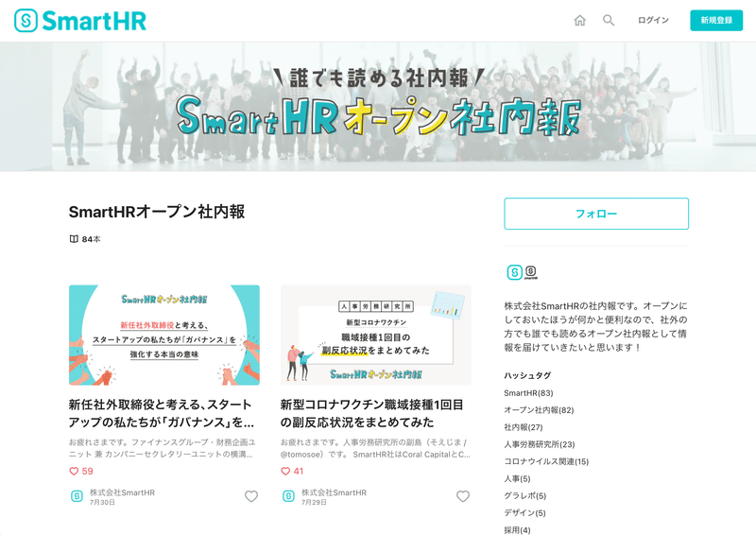Open the 新型コロナワクチン article thumbnail
The width and height of the screenshot is (756, 535).
pos(376,336)
